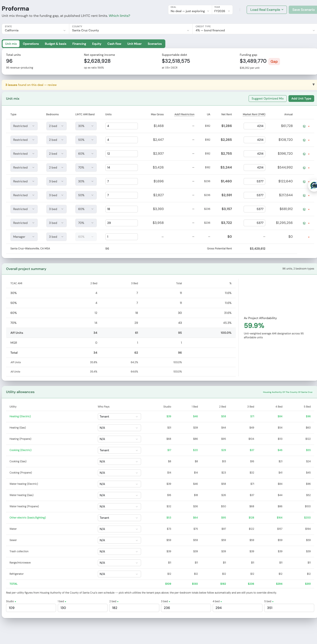317x644 pixels.
Task: Delete the unit row with annual $217,644
Action: tap(309, 196)
